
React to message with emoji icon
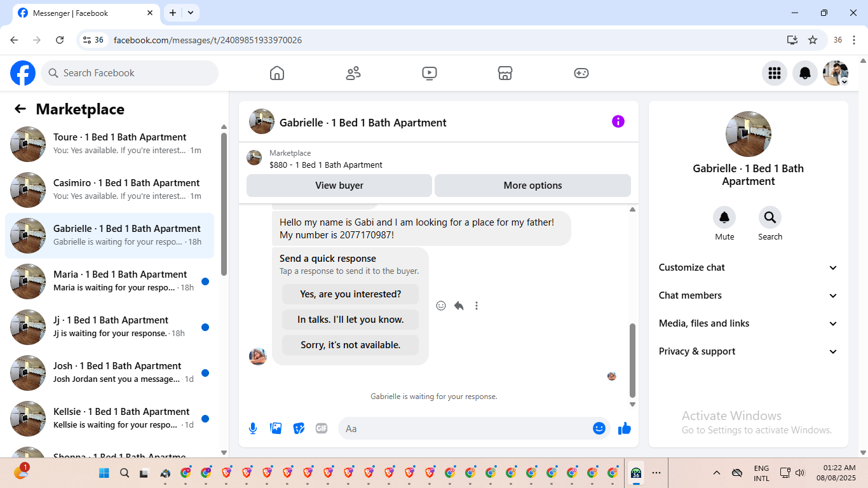click(x=441, y=306)
